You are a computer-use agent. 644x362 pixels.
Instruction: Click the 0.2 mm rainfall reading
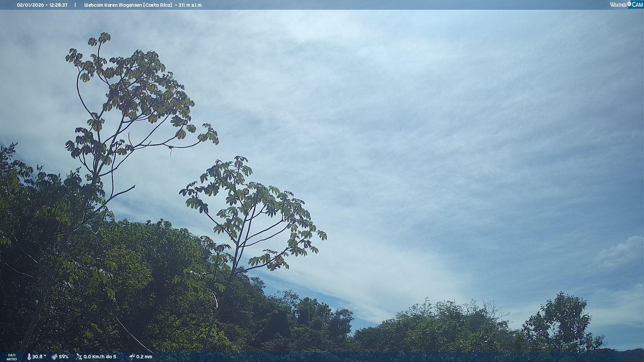pyautogui.click(x=144, y=357)
